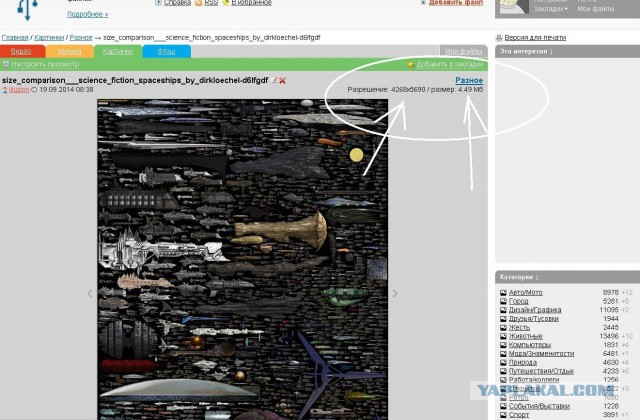Click the count 8978 in the Авто/Мото row
The width and height of the screenshot is (640, 420).
pyautogui.click(x=611, y=293)
